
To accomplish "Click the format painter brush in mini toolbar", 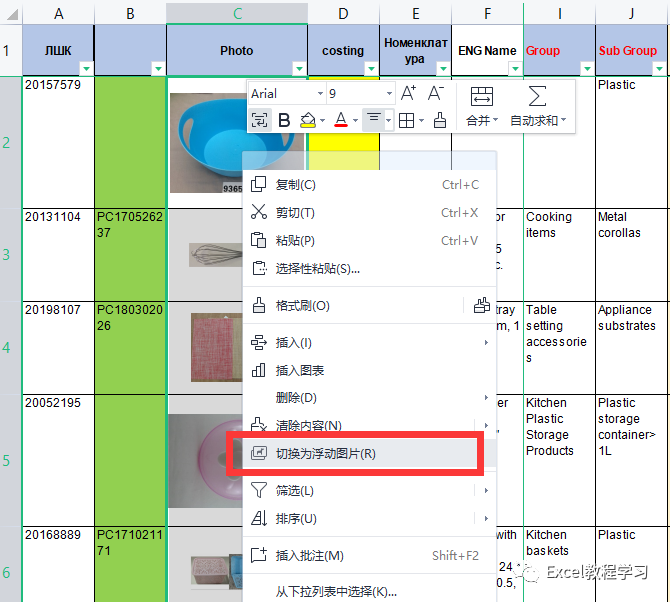I will tap(440, 120).
